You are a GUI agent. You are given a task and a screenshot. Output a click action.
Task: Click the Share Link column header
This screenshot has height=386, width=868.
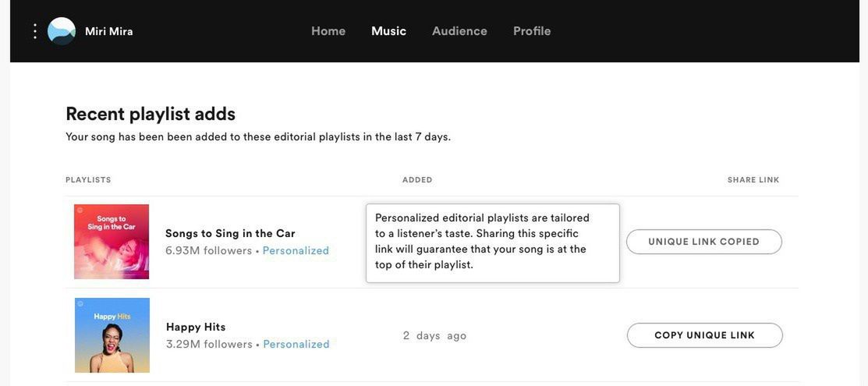[753, 180]
